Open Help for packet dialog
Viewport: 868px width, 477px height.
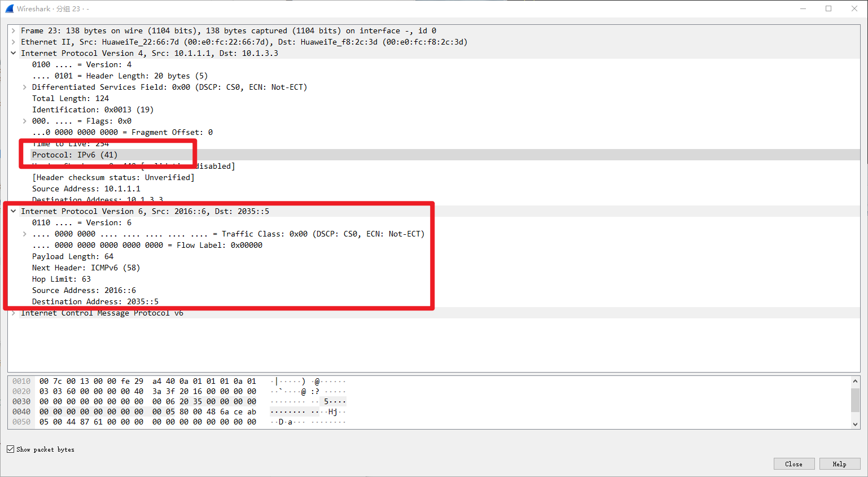coord(839,464)
